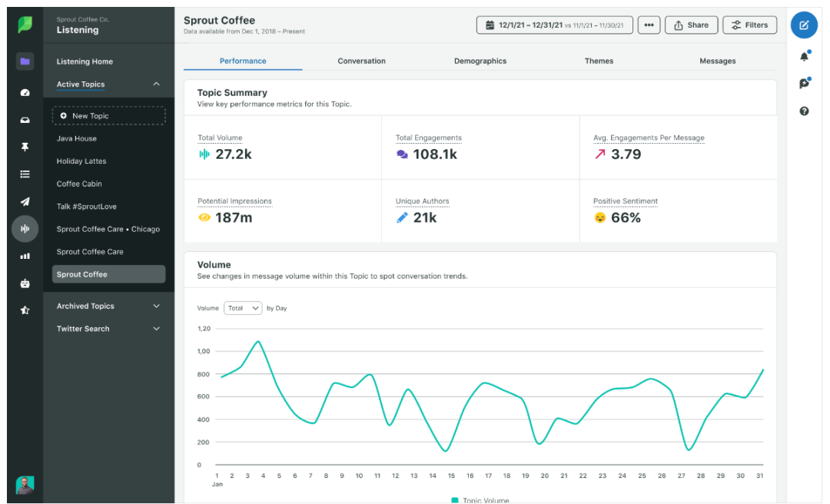Open the user profile avatar

tap(25, 485)
